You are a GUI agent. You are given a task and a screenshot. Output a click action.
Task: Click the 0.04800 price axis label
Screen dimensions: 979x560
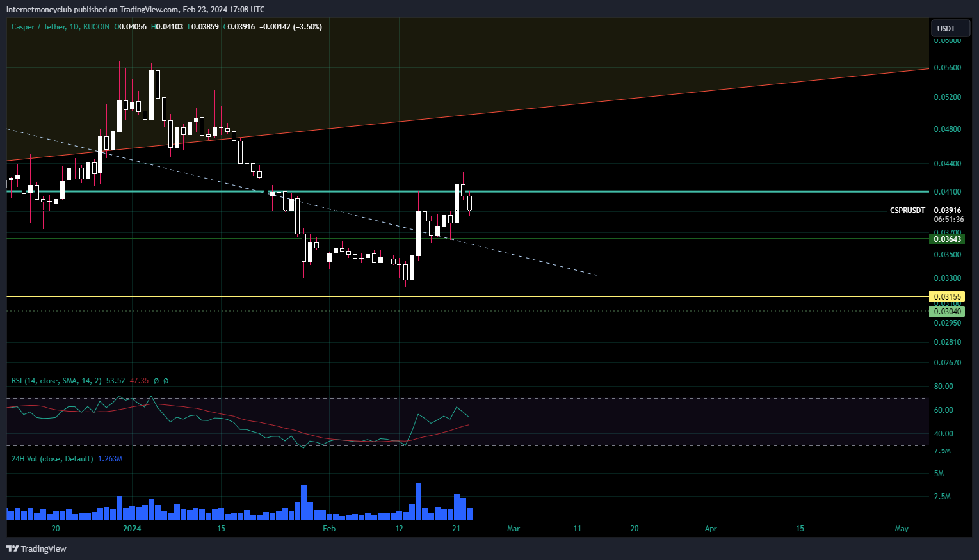coord(947,129)
